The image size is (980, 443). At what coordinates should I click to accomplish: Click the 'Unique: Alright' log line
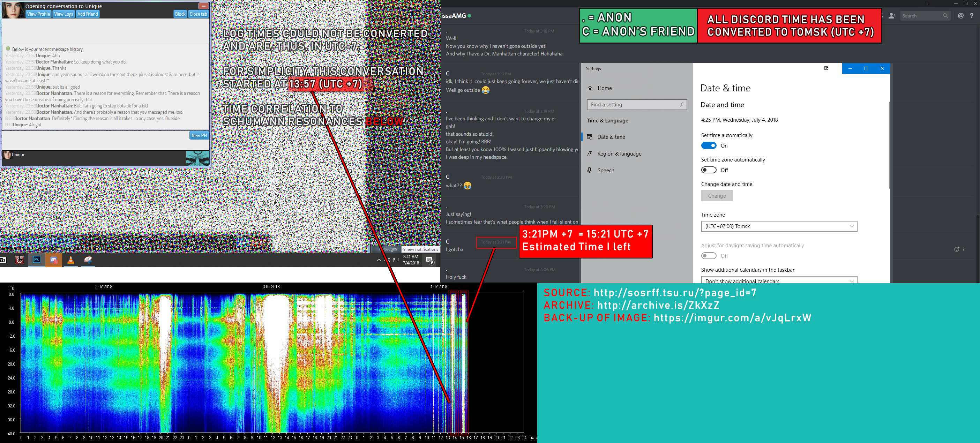[x=23, y=125]
